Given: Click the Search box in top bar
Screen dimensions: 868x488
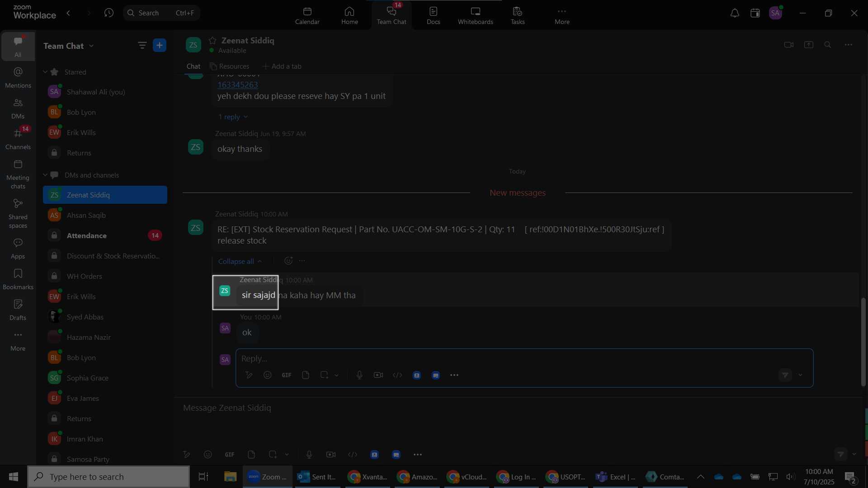Looking at the screenshot, I should click(x=161, y=13).
